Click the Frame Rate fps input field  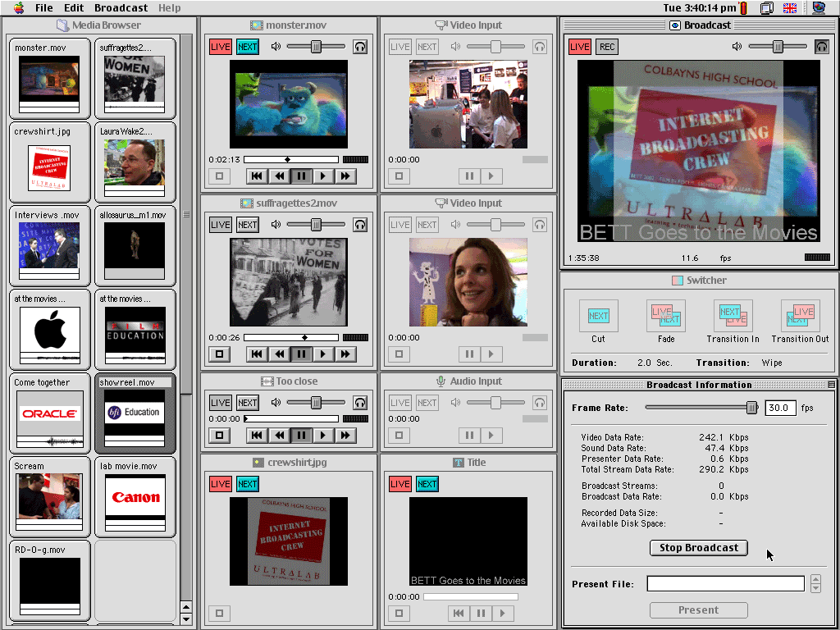click(780, 408)
